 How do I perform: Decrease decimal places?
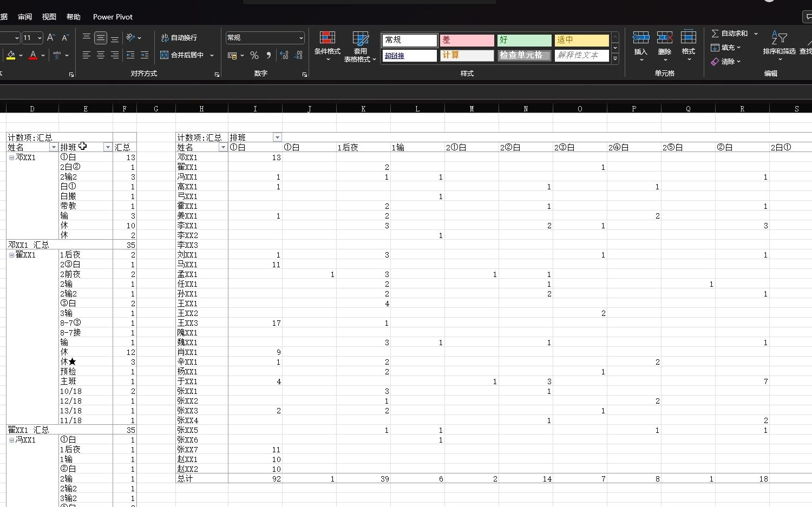298,55
